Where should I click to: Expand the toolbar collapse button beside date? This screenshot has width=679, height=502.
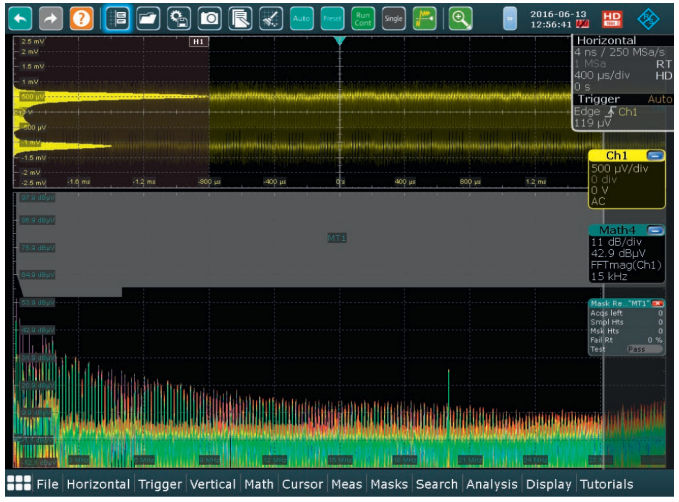coord(510,18)
